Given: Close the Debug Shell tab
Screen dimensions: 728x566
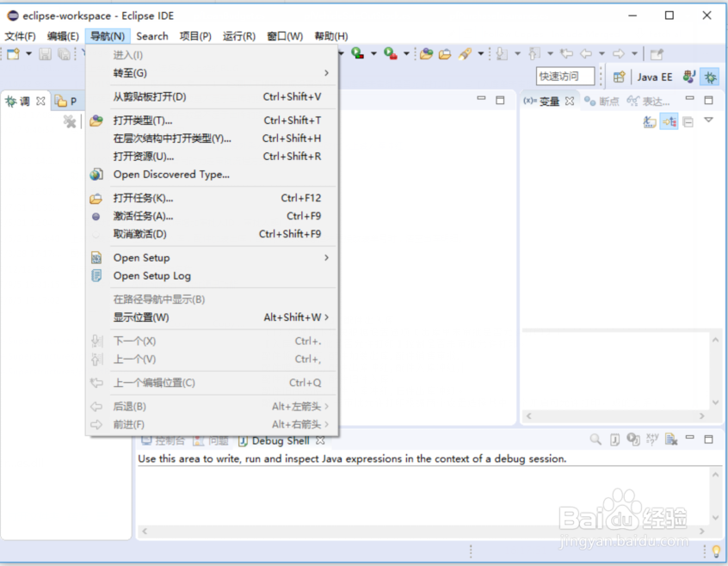Looking at the screenshot, I should tap(320, 440).
